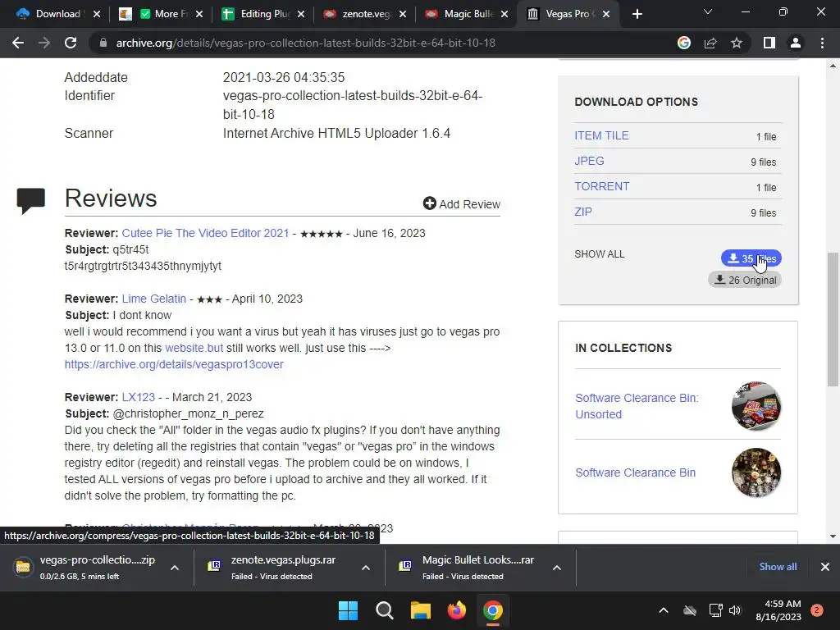Open Chrome's three-dot menu

pyautogui.click(x=822, y=43)
